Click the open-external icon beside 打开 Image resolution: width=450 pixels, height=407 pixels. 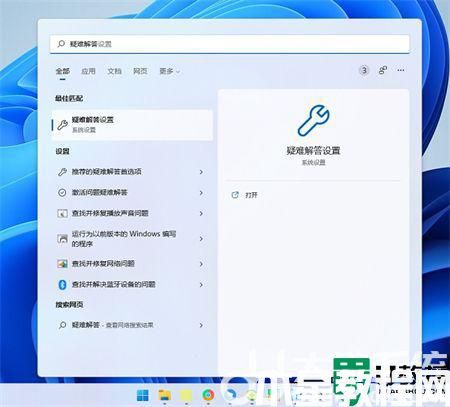(x=235, y=195)
